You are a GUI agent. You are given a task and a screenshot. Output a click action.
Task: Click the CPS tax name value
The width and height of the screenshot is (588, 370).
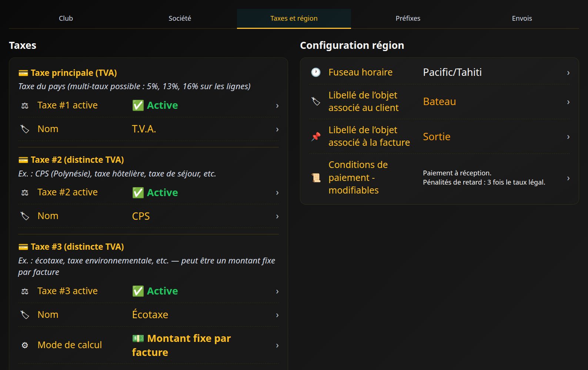[141, 216]
